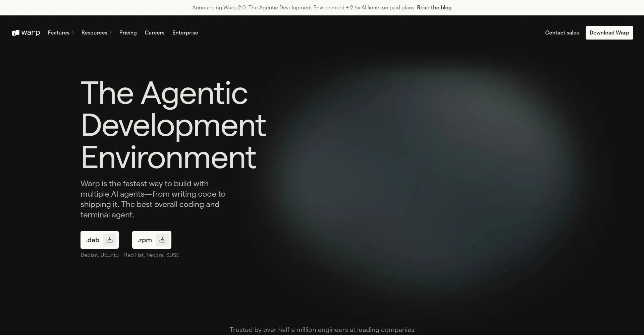
Task: Navigate to the Enterprise page
Action: click(185, 33)
